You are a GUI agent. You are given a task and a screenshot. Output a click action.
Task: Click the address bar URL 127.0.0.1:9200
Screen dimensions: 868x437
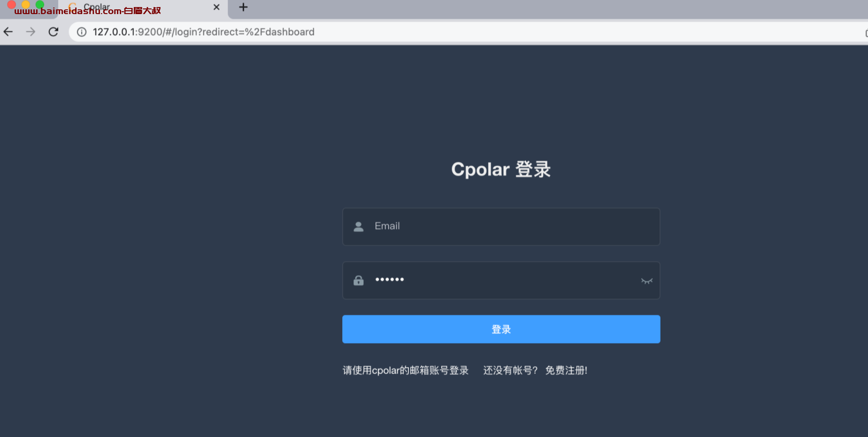click(204, 32)
